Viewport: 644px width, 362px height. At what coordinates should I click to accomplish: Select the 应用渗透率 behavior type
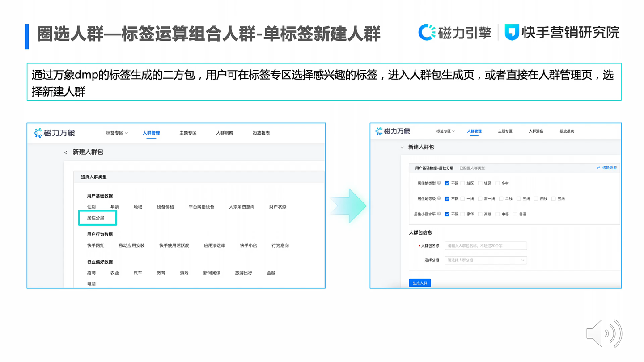[x=215, y=245]
